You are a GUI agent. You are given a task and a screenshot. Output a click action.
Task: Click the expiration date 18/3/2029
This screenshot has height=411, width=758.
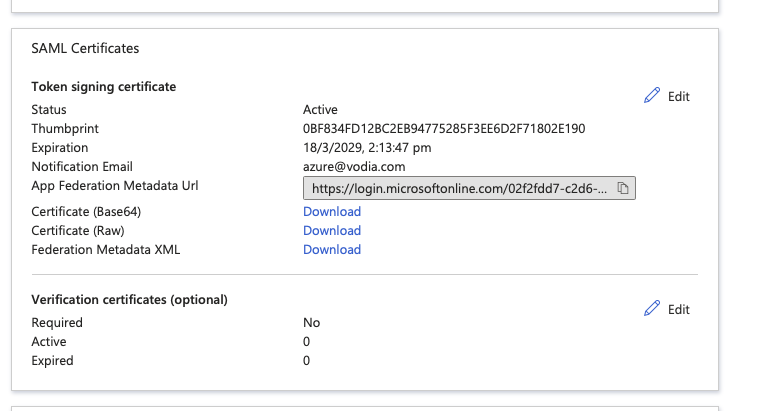pyautogui.click(x=367, y=148)
